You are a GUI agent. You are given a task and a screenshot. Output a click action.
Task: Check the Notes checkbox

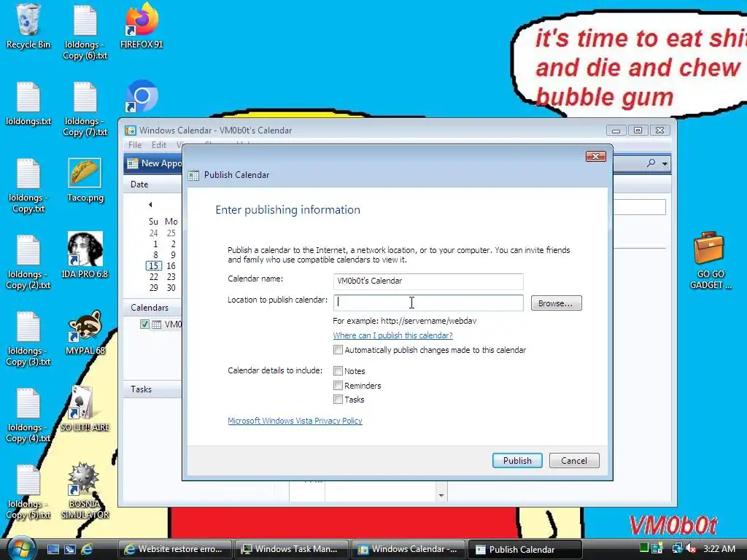[338, 371]
